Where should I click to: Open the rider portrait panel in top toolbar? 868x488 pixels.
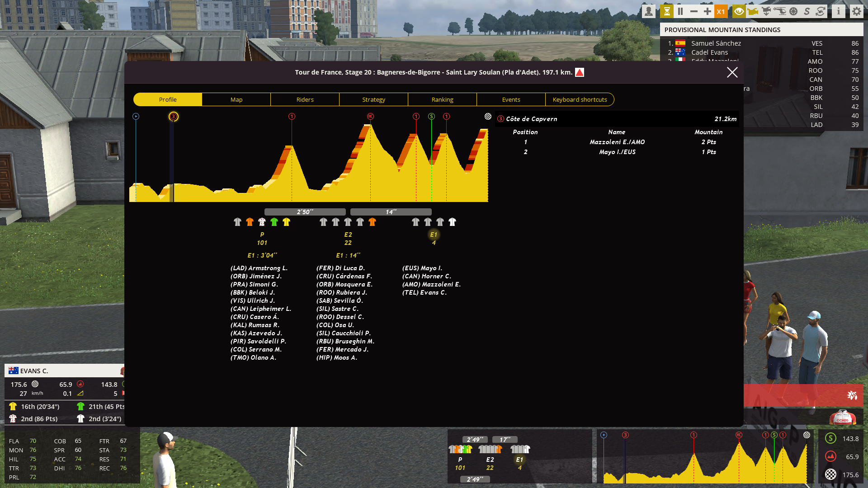tap(649, 11)
